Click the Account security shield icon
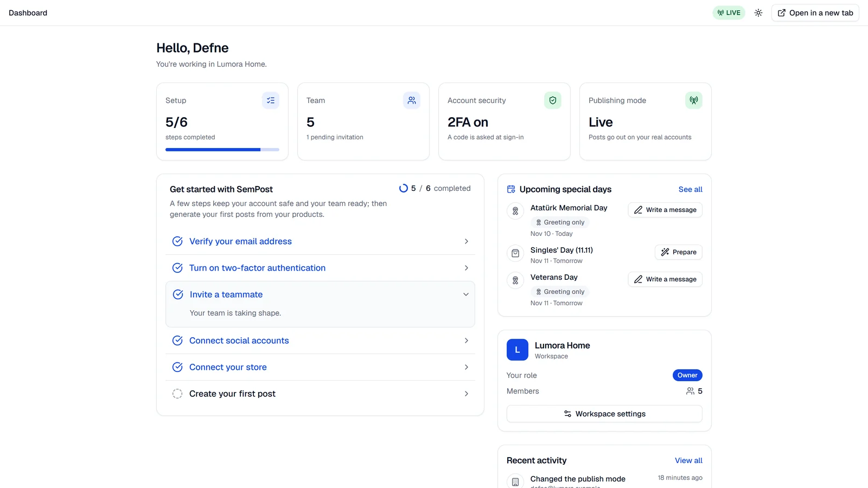 point(553,100)
